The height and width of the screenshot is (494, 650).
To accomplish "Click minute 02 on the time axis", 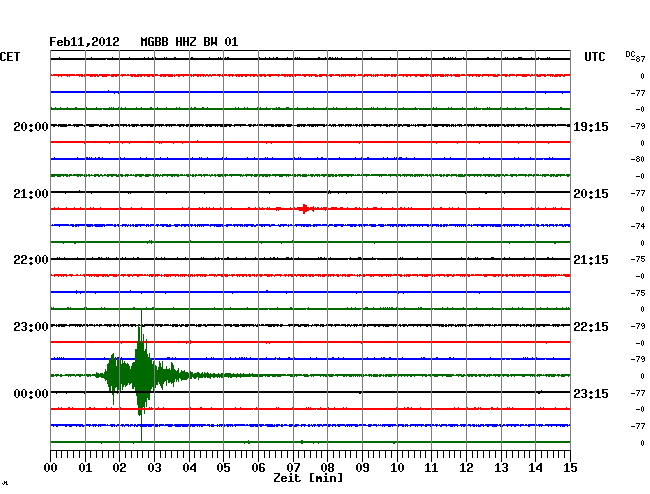I will tap(119, 468).
